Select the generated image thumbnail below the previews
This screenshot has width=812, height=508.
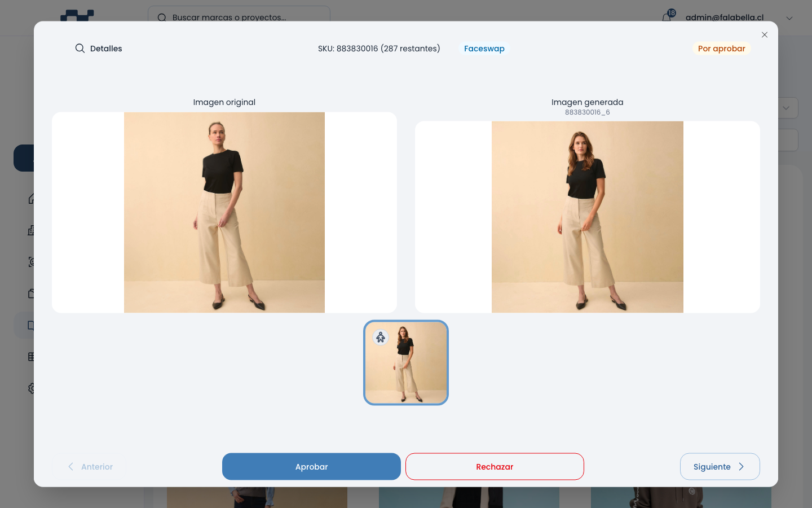click(406, 363)
